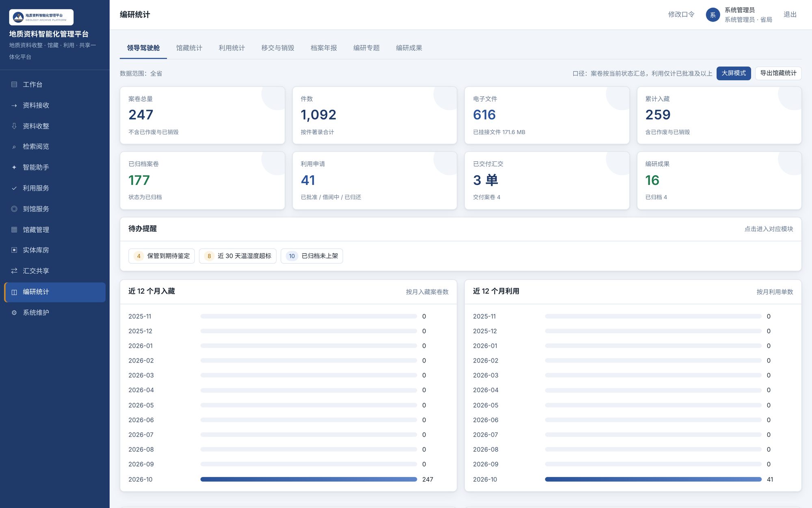
Task: Click the 已交付汇交 3 单 card
Action: [x=547, y=180]
